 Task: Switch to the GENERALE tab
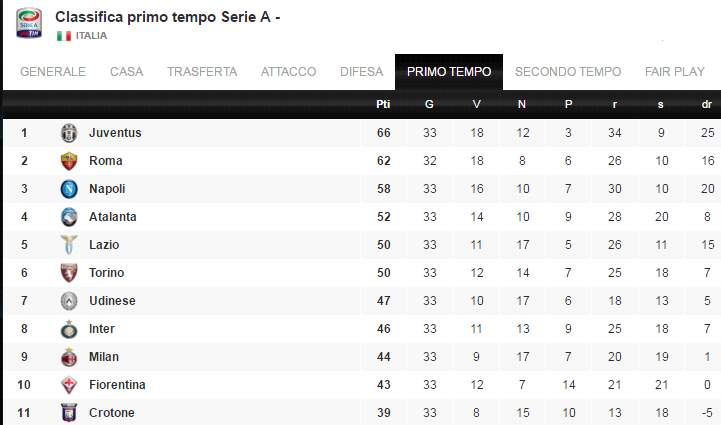(x=53, y=72)
